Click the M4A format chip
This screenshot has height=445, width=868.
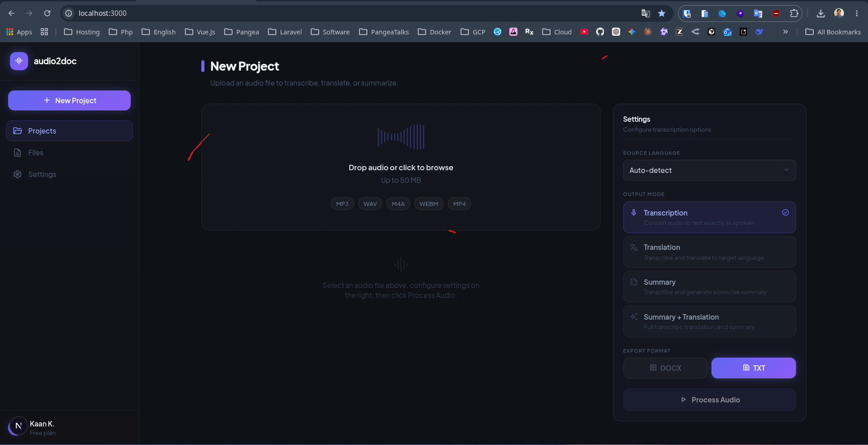pos(398,204)
